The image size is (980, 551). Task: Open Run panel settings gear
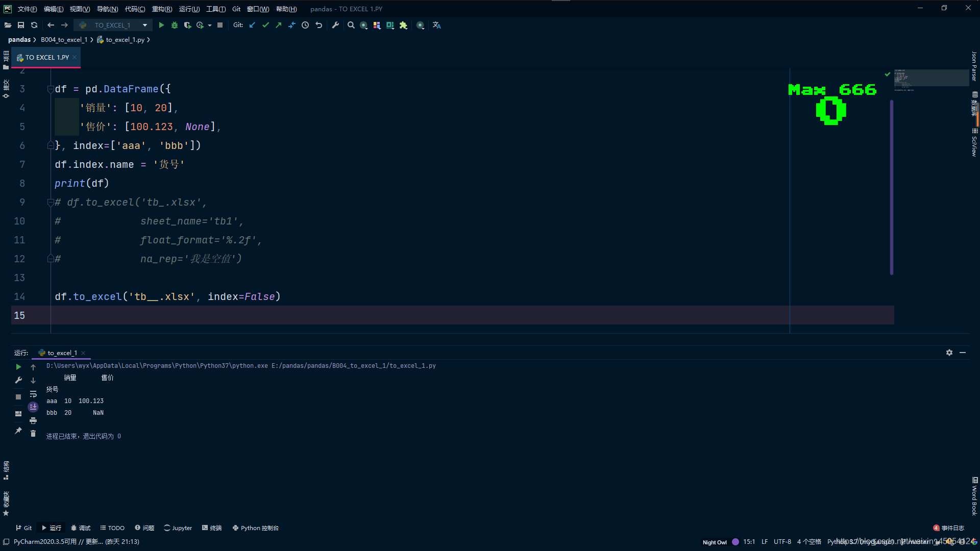tap(949, 353)
